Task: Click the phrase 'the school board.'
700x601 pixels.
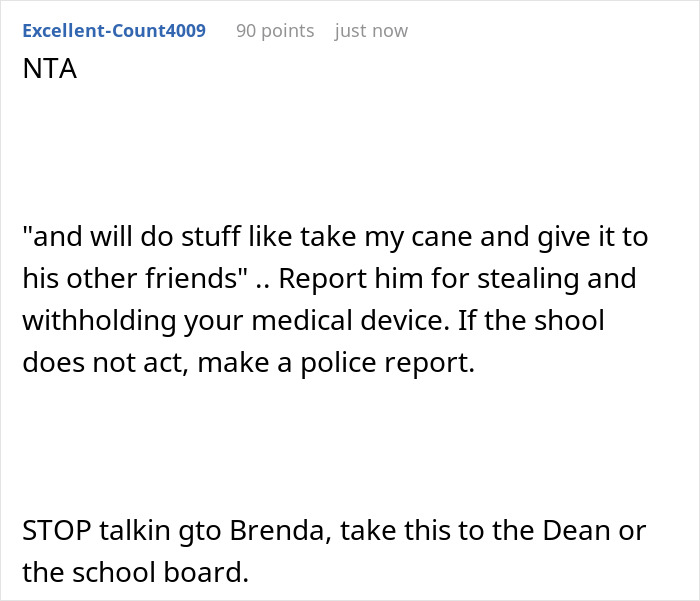Action: [x=135, y=572]
